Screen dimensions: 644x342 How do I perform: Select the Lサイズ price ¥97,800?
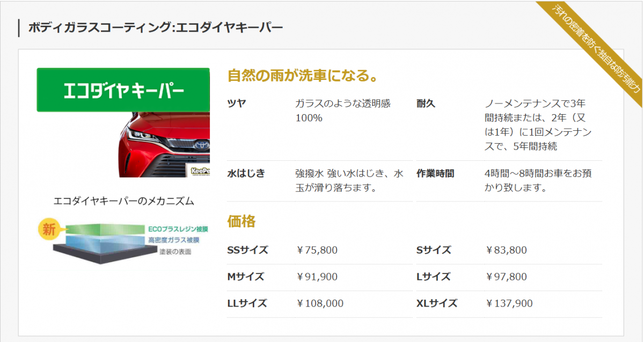tap(506, 277)
